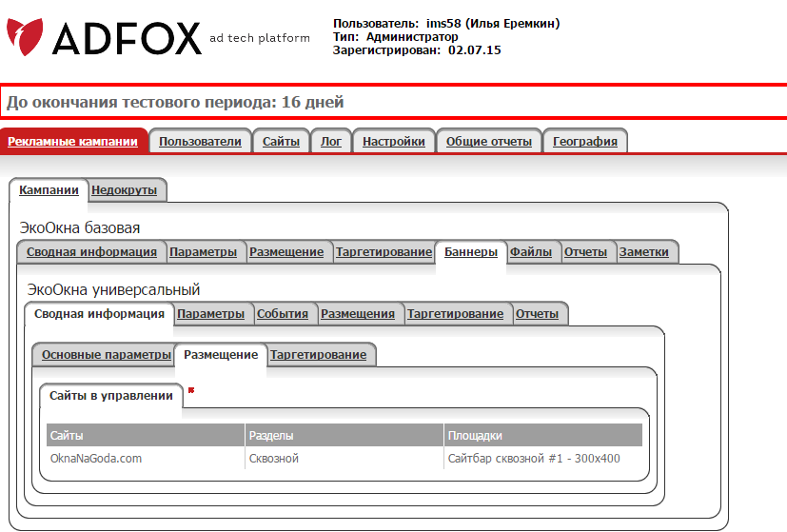
Task: Open the Общие отчеты tab
Action: 489,142
